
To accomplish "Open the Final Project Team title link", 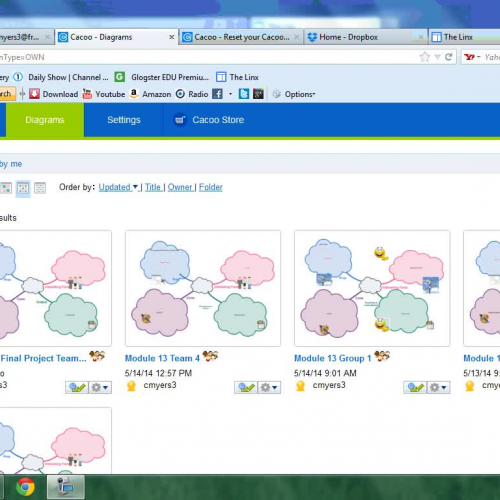I will tap(43, 358).
